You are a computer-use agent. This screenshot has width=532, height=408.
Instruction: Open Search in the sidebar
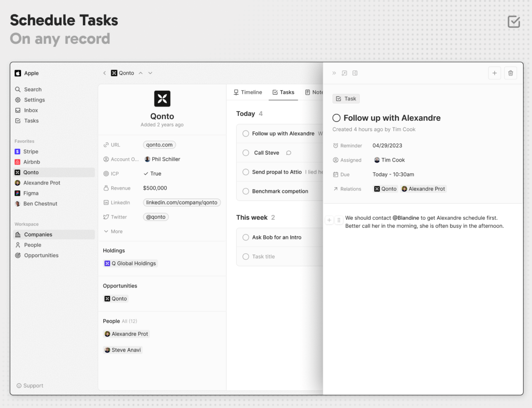(x=28, y=89)
